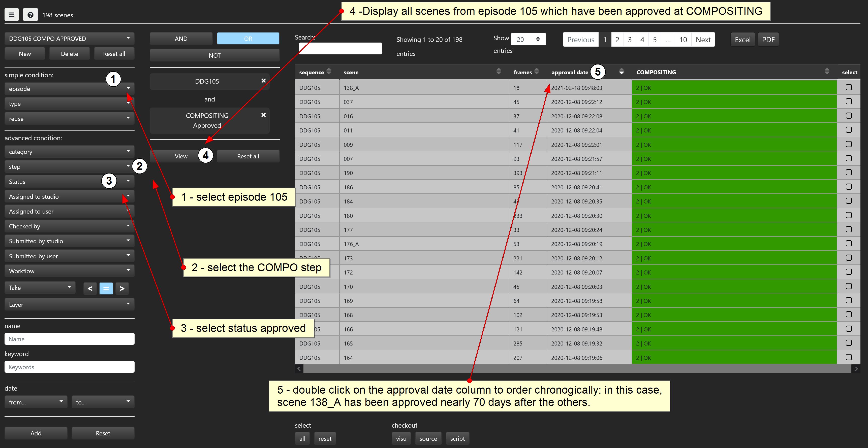The height and width of the screenshot is (448, 868).
Task: Switch to the AND condition mode
Action: [181, 38]
